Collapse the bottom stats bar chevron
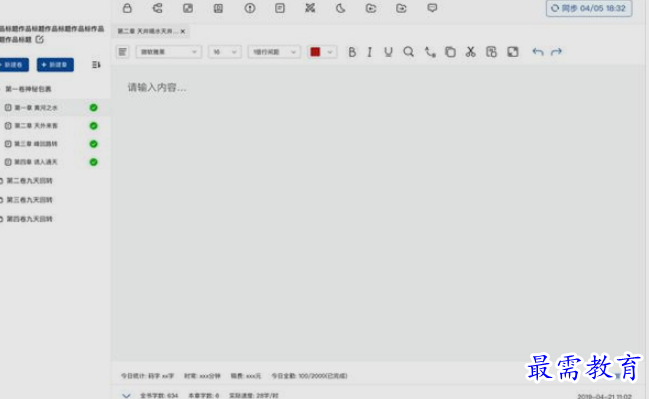 coord(126,396)
